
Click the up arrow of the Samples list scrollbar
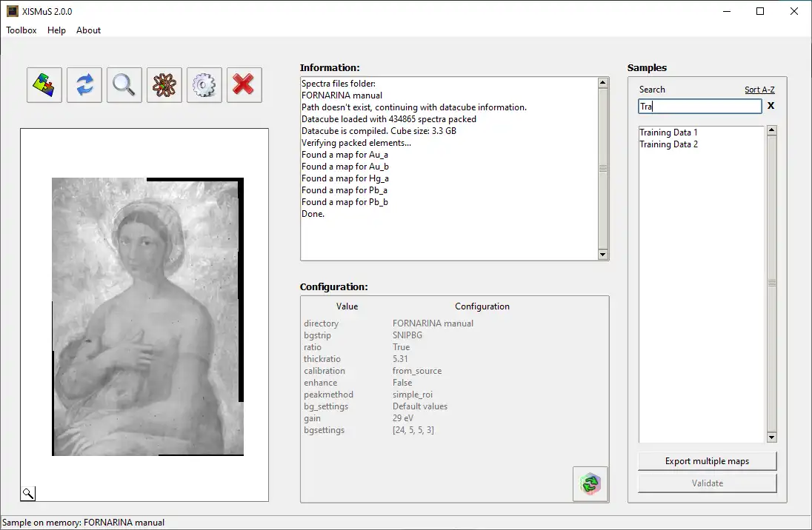[771, 129]
